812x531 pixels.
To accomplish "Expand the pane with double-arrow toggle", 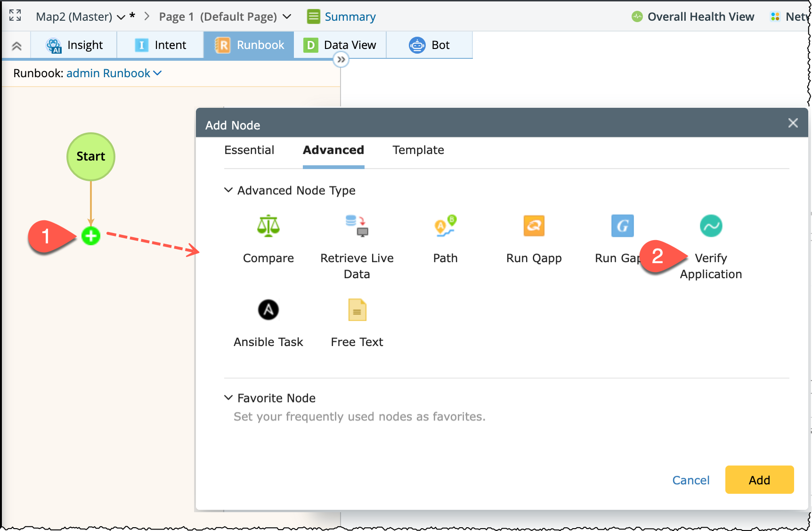I will (x=341, y=60).
